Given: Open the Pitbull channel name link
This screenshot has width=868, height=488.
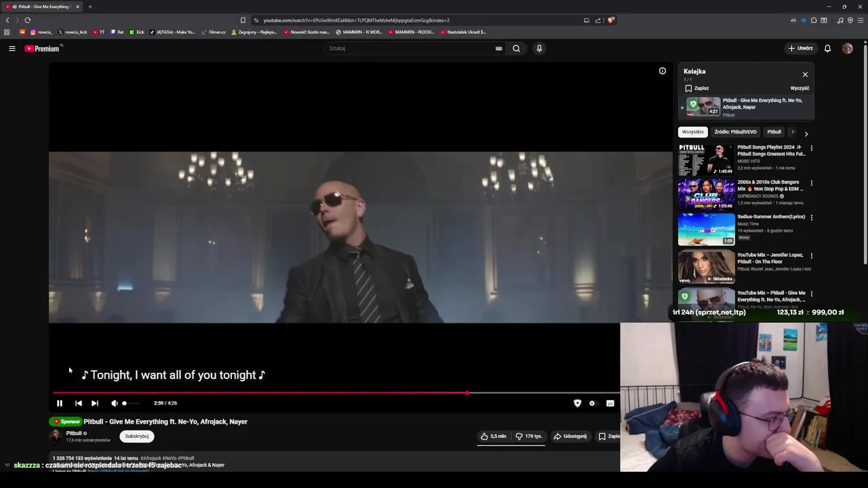Looking at the screenshot, I should pos(74,433).
